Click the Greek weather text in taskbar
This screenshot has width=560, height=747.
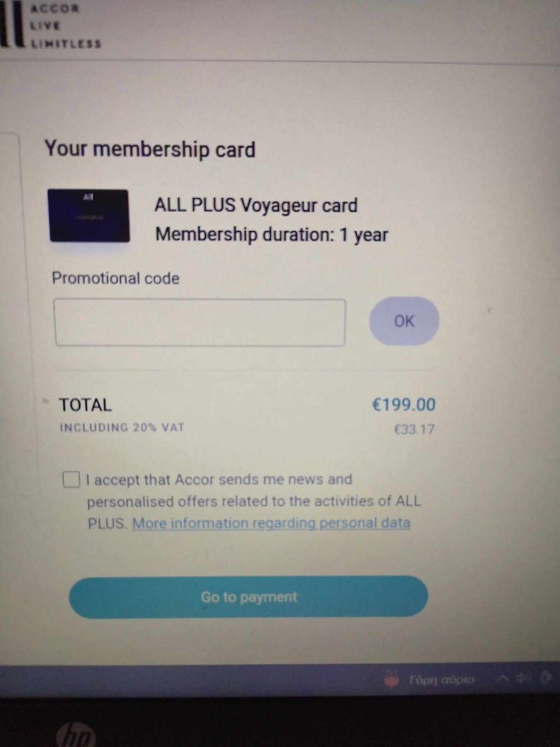(x=442, y=680)
